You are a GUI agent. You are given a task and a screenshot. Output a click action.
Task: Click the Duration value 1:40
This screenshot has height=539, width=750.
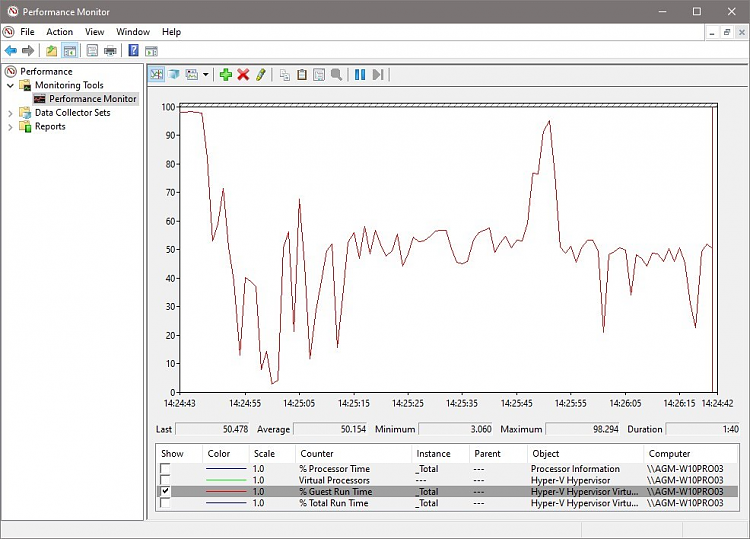click(703, 429)
